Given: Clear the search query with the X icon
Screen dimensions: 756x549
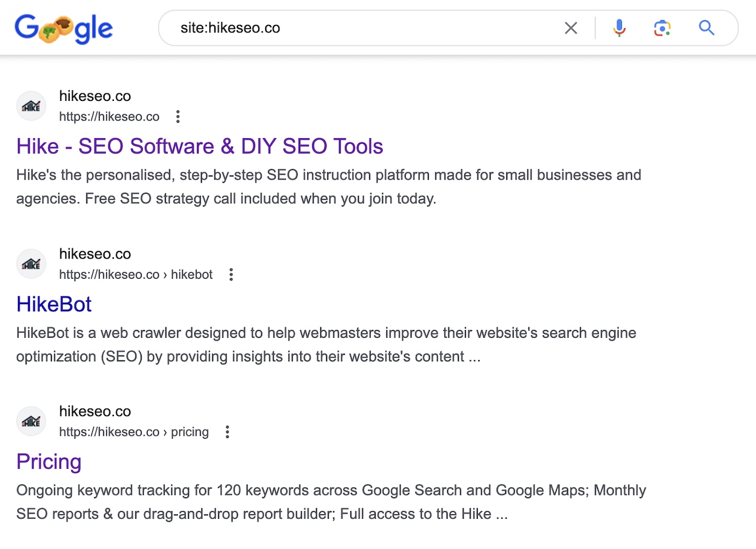Looking at the screenshot, I should coord(571,28).
